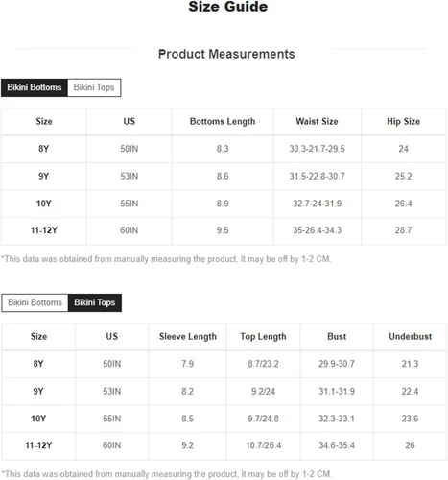The image size is (448, 480).
Task: Click the Product Measurements heading
Action: click(x=226, y=54)
